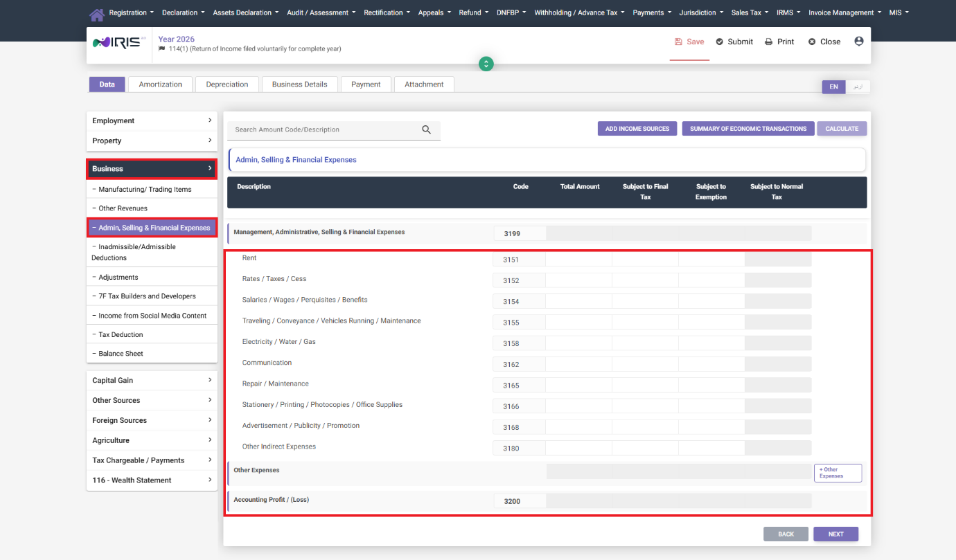The image size is (956, 560).
Task: Open Balance Sheet item
Action: [152, 354]
